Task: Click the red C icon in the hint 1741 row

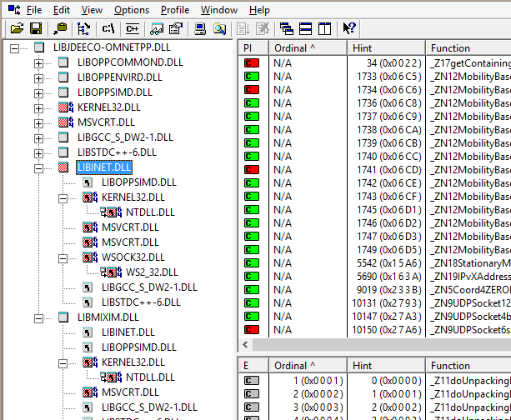Action: pyautogui.click(x=252, y=170)
